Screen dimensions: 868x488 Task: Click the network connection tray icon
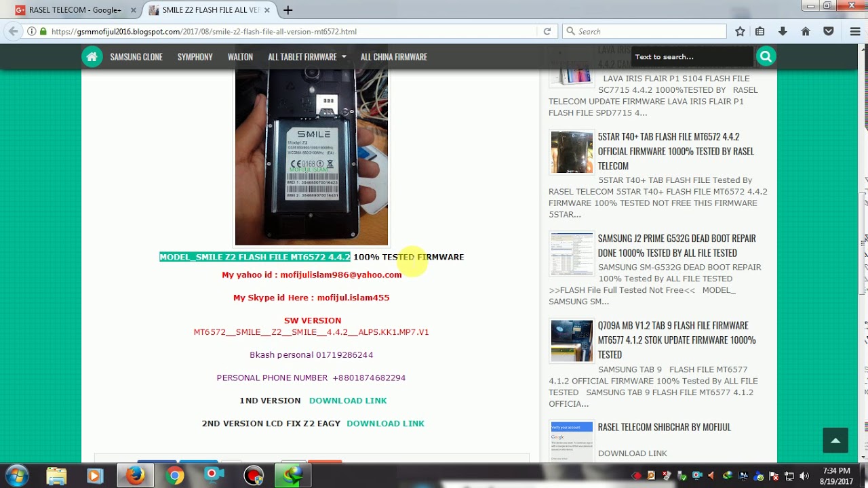pyautogui.click(x=789, y=476)
